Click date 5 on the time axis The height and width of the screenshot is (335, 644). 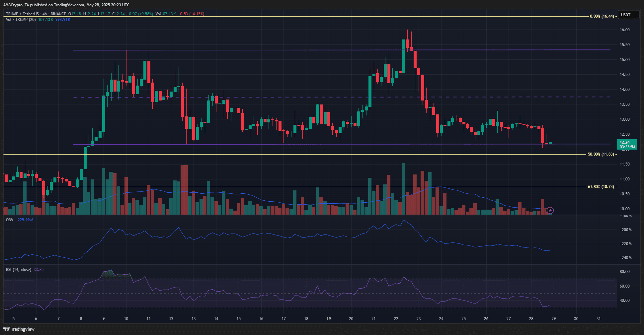point(14,319)
